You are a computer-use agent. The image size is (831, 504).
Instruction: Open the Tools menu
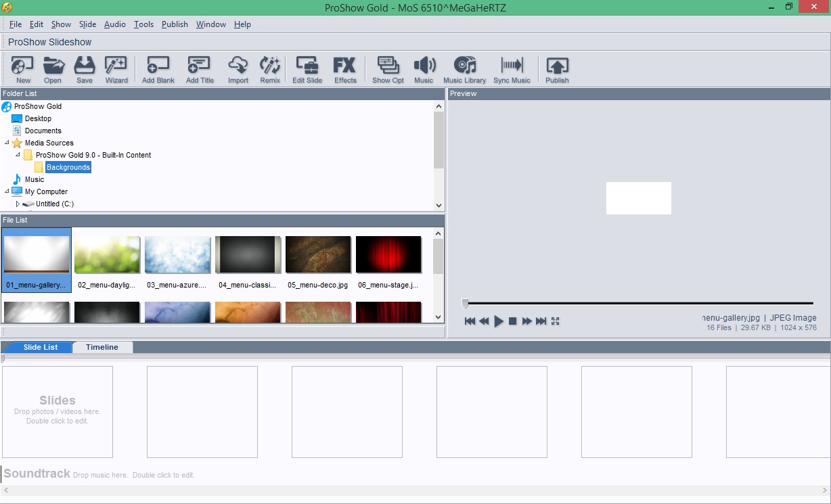pos(143,24)
